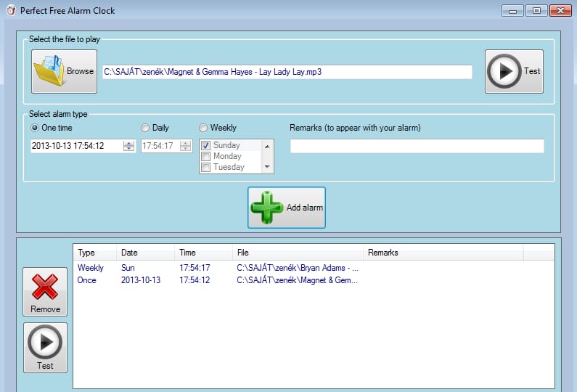577x392 pixels.
Task: Decrease the daily time with the down spinner
Action: point(186,148)
